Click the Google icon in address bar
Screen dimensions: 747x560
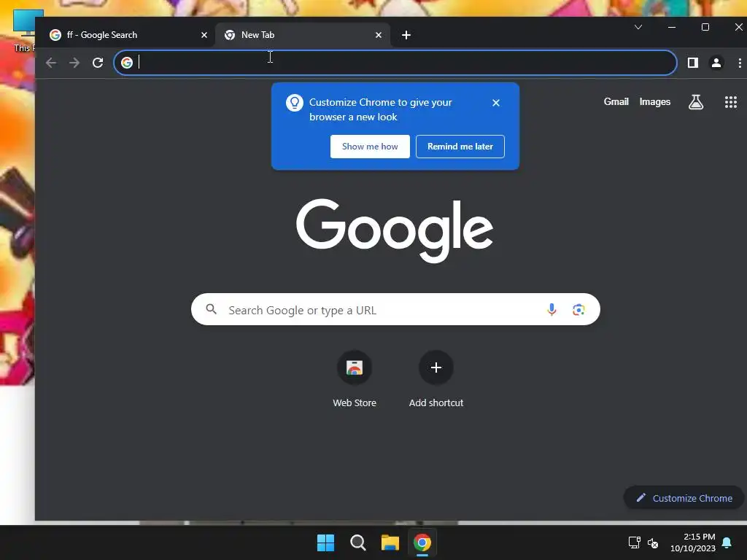[x=127, y=63]
